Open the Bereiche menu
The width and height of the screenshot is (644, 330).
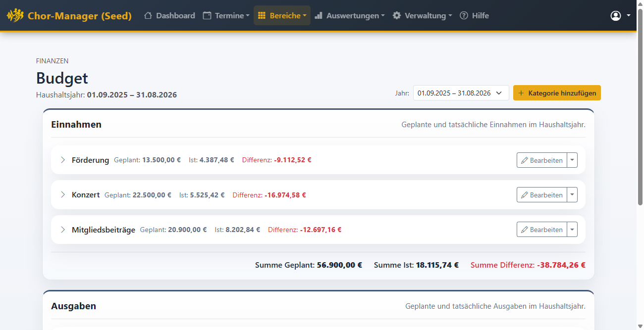[282, 16]
